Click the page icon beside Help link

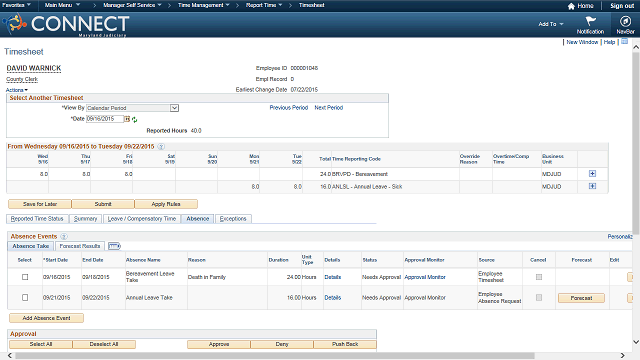tap(624, 42)
